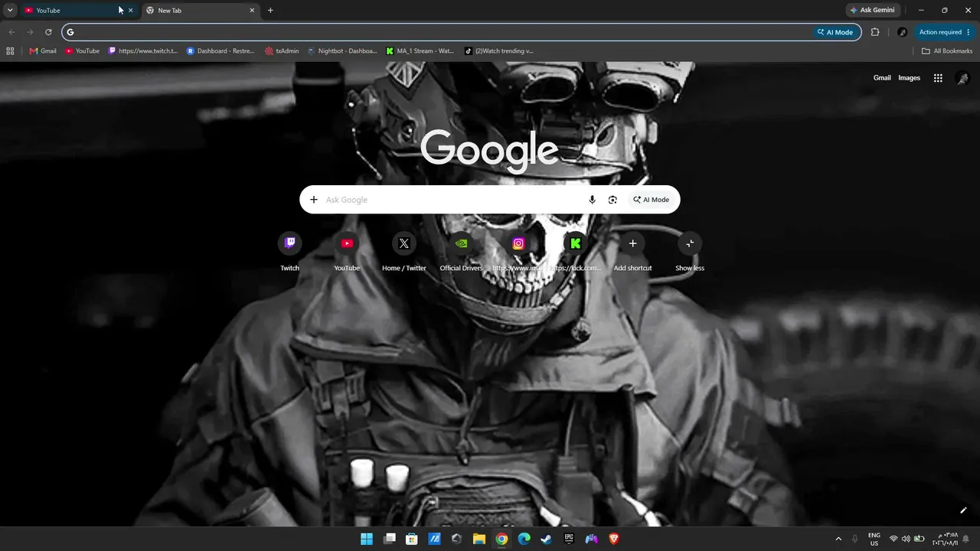Open the Official Drivers NVIDIA shortcut
The width and height of the screenshot is (980, 551).
461,253
